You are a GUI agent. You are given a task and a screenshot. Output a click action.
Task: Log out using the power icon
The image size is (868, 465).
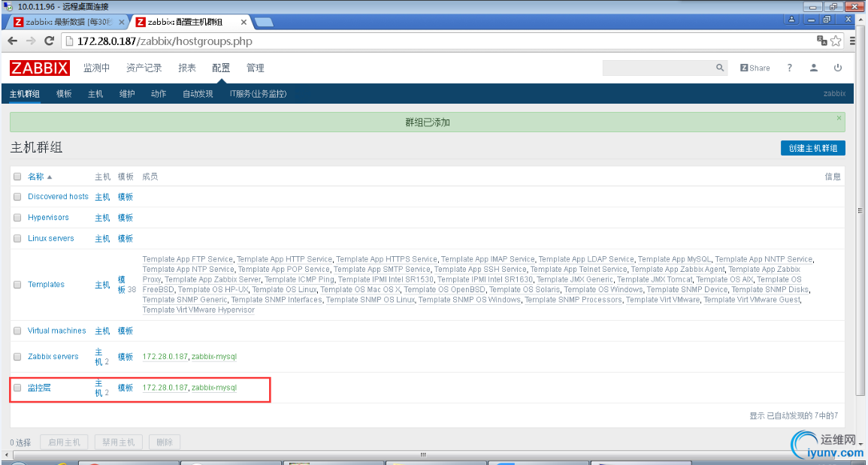(x=838, y=68)
